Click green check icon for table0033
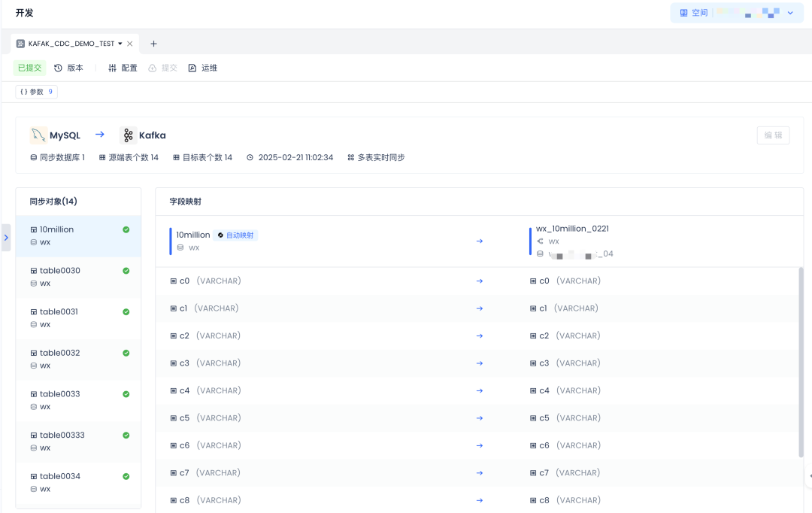The height and width of the screenshot is (513, 812). click(x=126, y=394)
